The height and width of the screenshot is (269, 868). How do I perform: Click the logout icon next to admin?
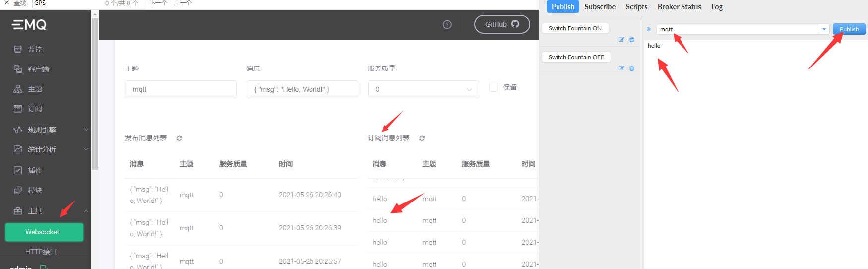coord(44,267)
